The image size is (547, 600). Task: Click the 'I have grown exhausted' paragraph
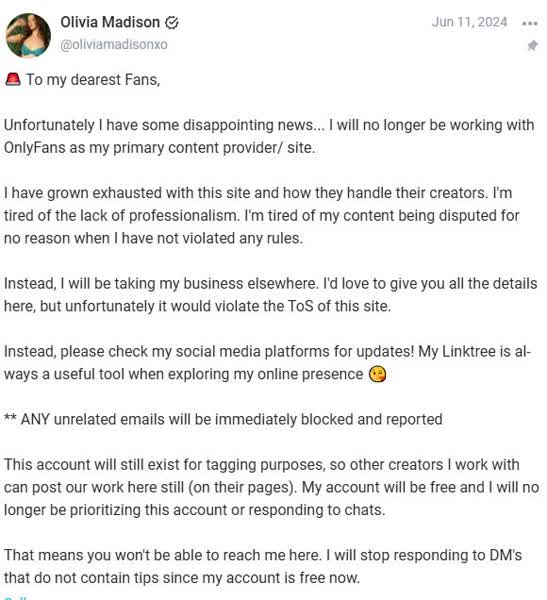click(261, 215)
